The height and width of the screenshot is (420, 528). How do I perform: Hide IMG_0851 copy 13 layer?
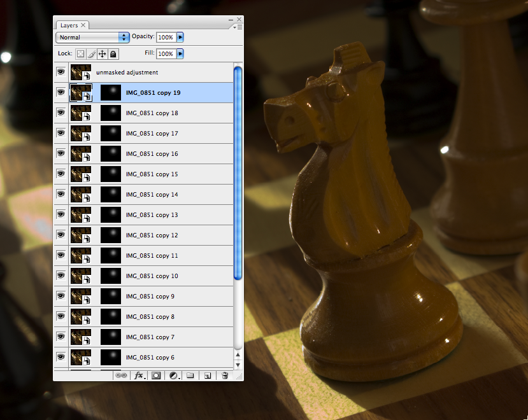coord(61,214)
